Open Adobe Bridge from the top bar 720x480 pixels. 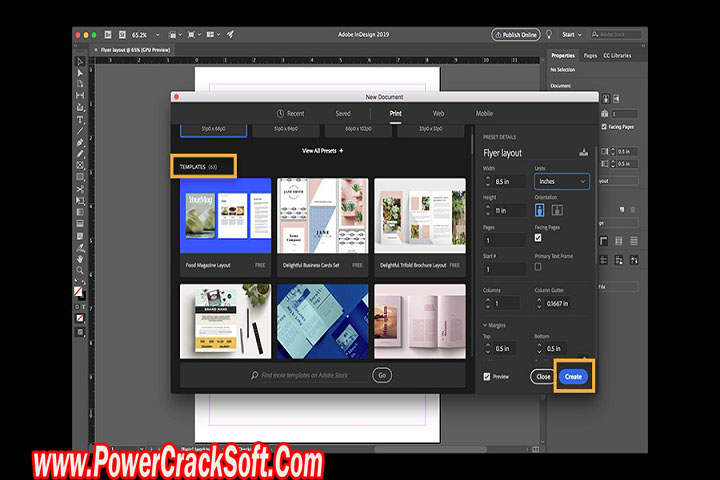click(106, 34)
